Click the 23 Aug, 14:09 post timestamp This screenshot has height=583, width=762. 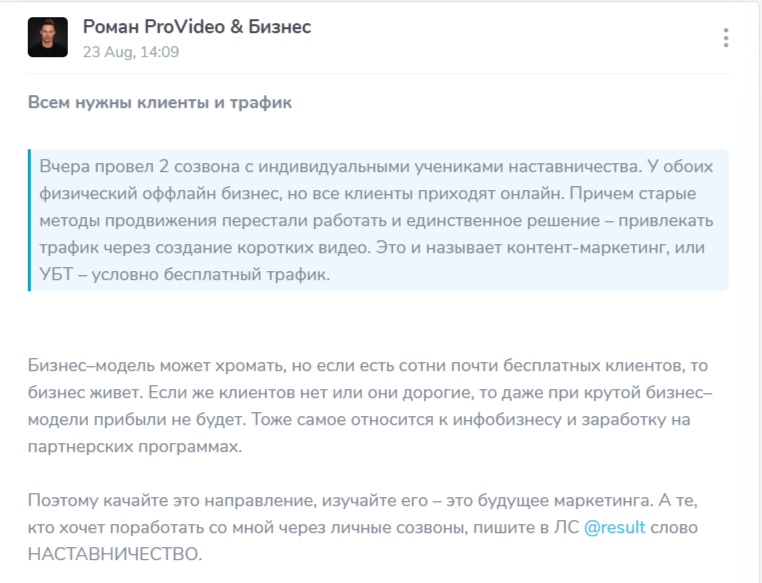pyautogui.click(x=131, y=52)
